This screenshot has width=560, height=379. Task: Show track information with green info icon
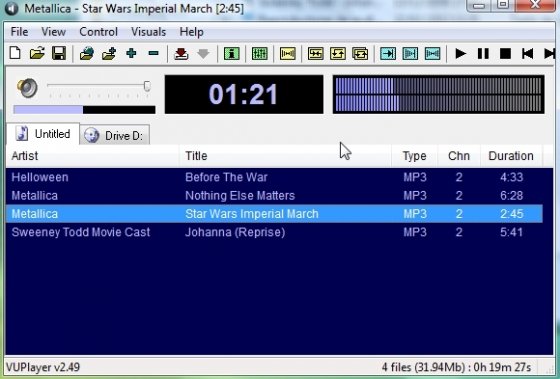pyautogui.click(x=231, y=54)
